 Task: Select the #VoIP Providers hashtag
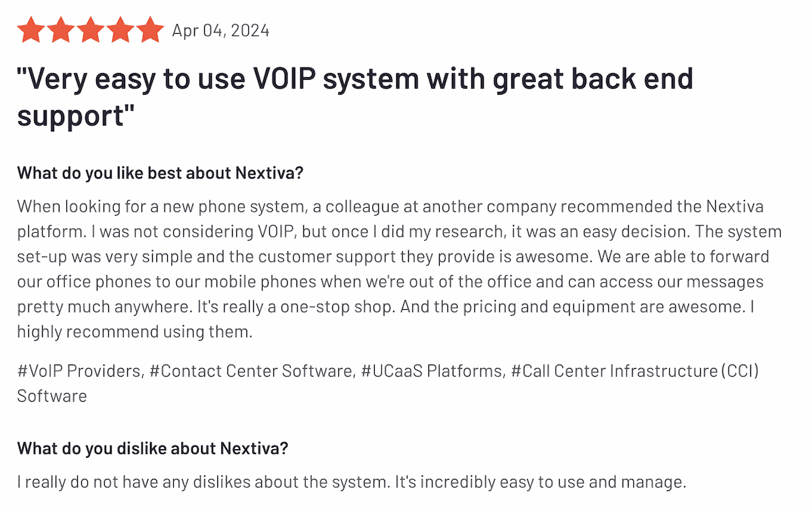pyautogui.click(x=80, y=371)
